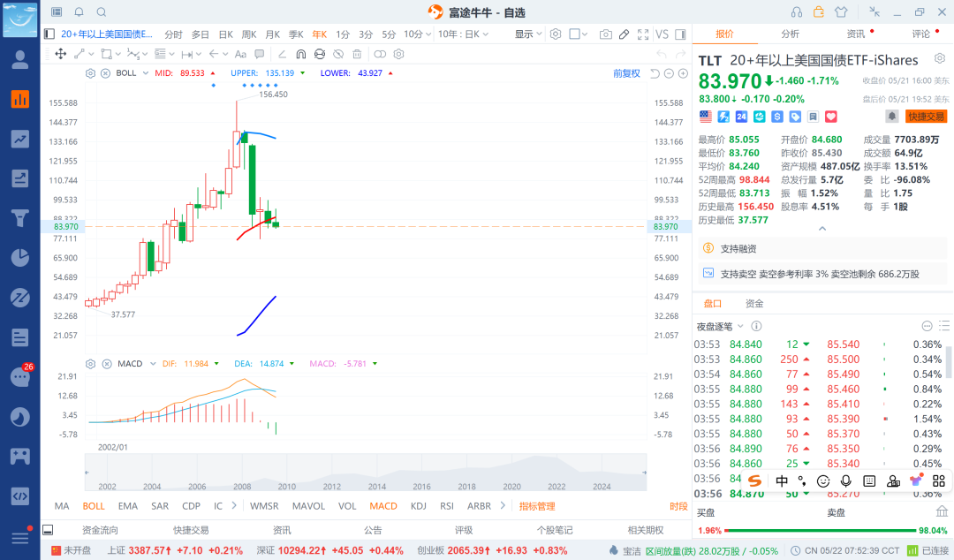
Task: Open the price alert bell icon
Action: coord(891,117)
